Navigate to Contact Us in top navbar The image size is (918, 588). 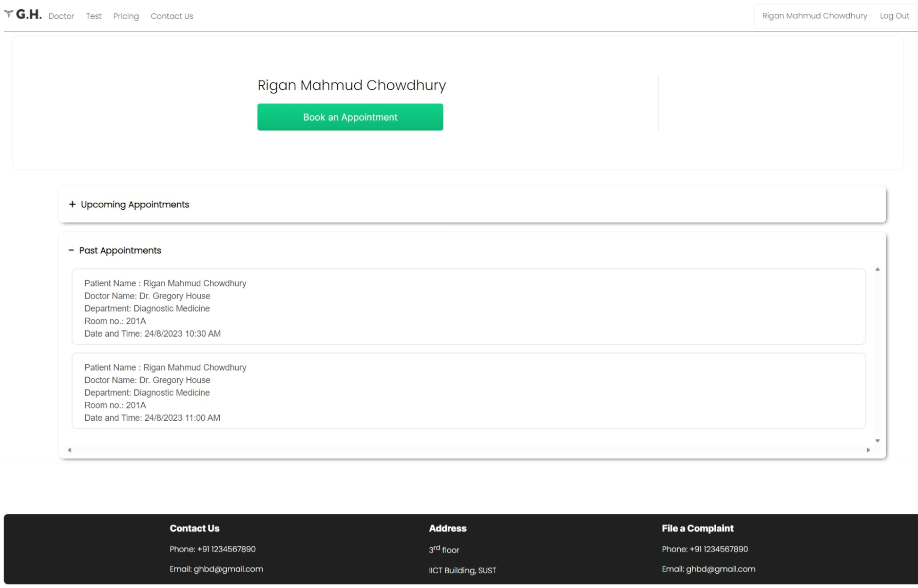pos(172,16)
